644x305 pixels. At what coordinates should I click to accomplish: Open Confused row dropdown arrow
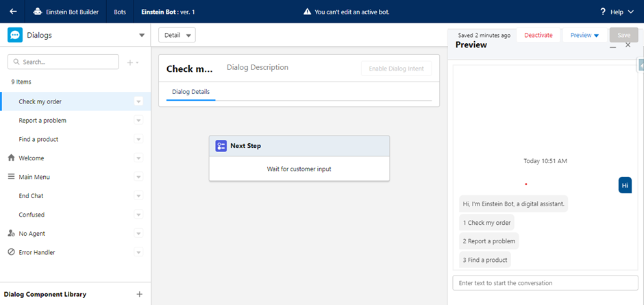(138, 215)
